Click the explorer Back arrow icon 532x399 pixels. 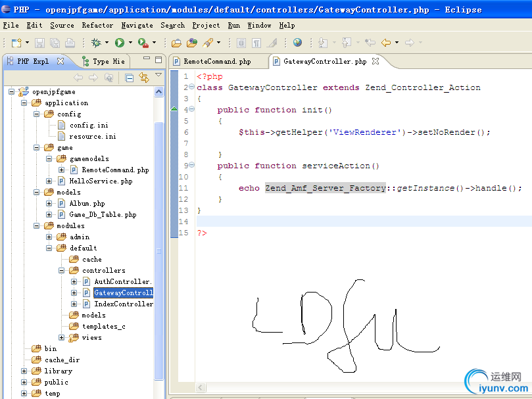78,78
